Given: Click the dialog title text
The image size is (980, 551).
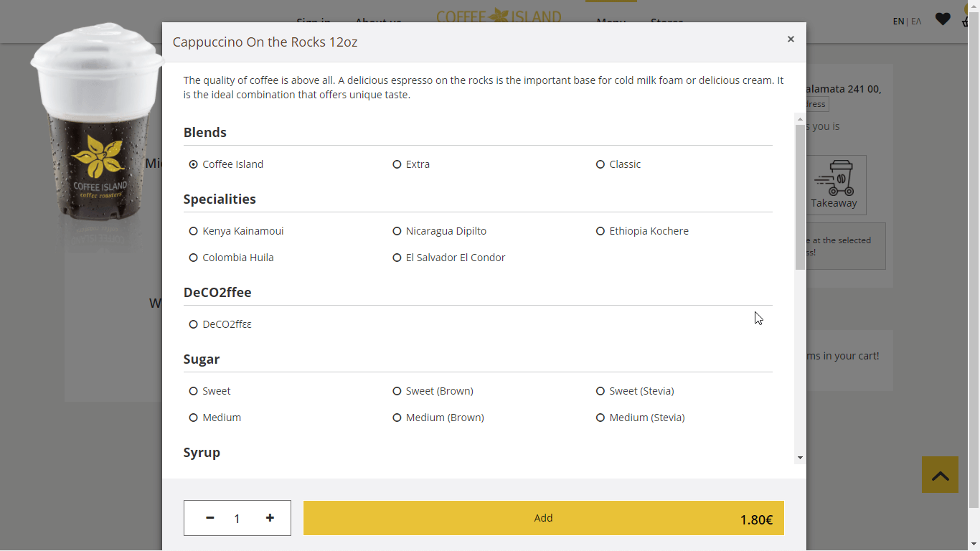Looking at the screenshot, I should (265, 42).
